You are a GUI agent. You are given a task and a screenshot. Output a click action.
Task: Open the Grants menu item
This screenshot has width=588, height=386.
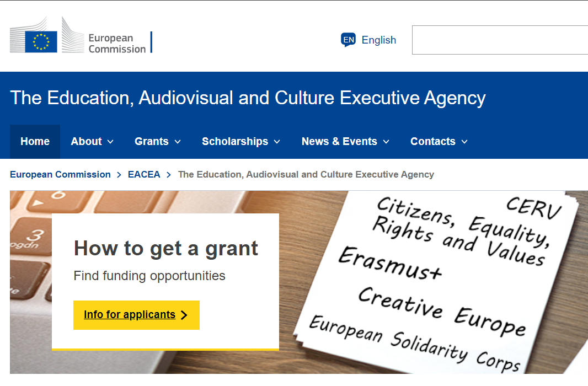(x=158, y=141)
